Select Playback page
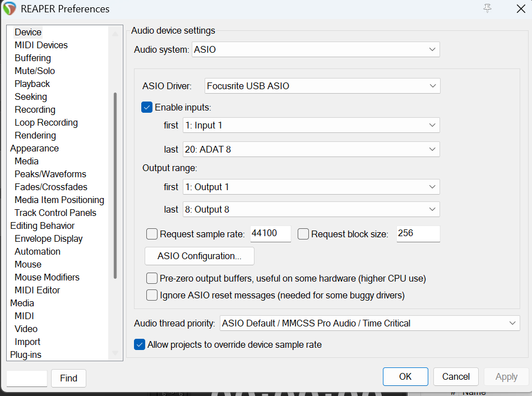This screenshot has width=532, height=396. point(32,84)
